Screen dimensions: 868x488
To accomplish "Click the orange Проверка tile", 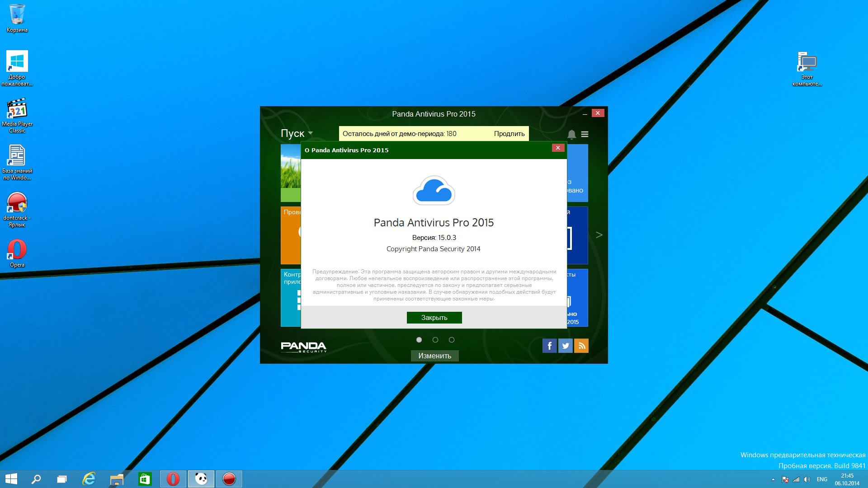I will click(291, 235).
